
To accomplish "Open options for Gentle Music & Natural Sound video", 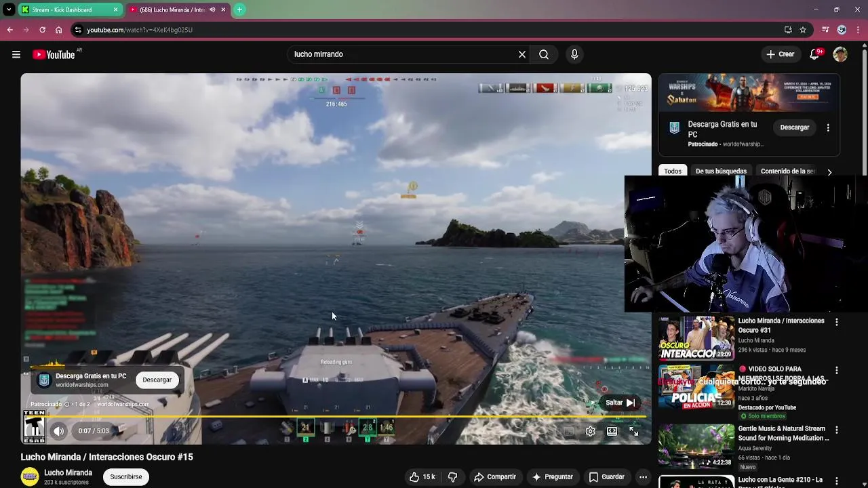I will point(836,430).
